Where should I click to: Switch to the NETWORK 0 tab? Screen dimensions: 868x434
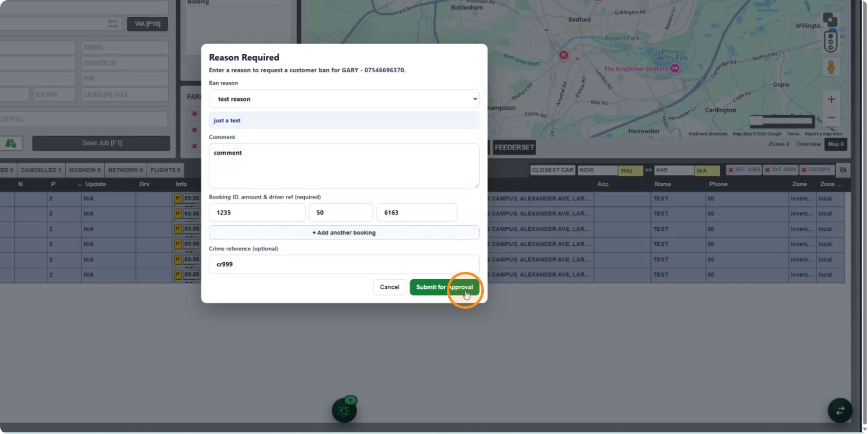coord(126,170)
